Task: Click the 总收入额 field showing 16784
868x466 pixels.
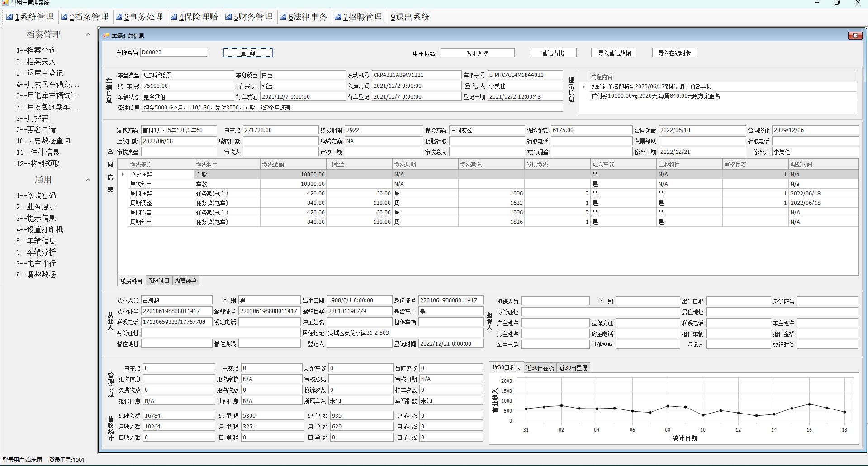Action: point(179,415)
